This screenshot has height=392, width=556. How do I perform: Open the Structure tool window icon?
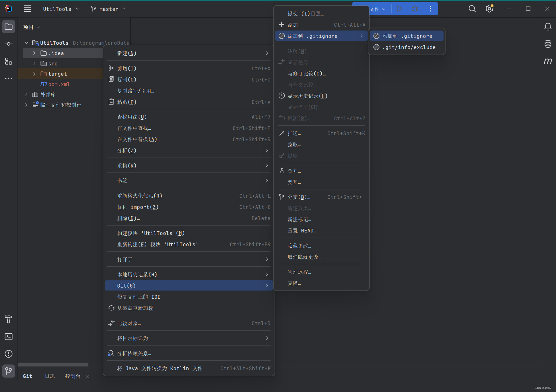coord(9,61)
